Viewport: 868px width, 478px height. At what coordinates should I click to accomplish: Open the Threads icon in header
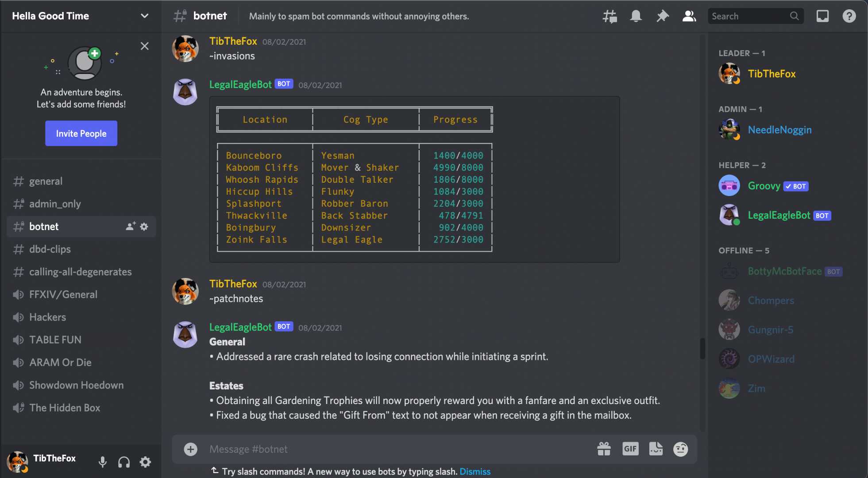pyautogui.click(x=610, y=16)
